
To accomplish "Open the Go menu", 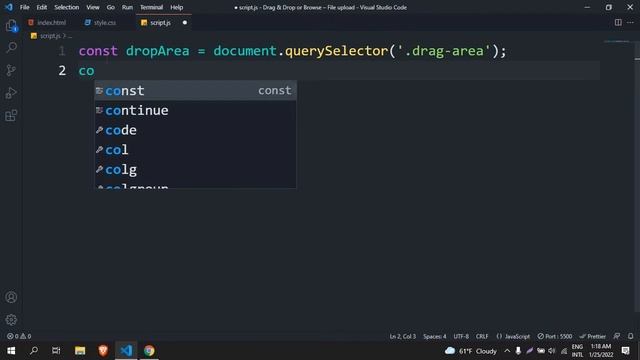I will [111, 7].
